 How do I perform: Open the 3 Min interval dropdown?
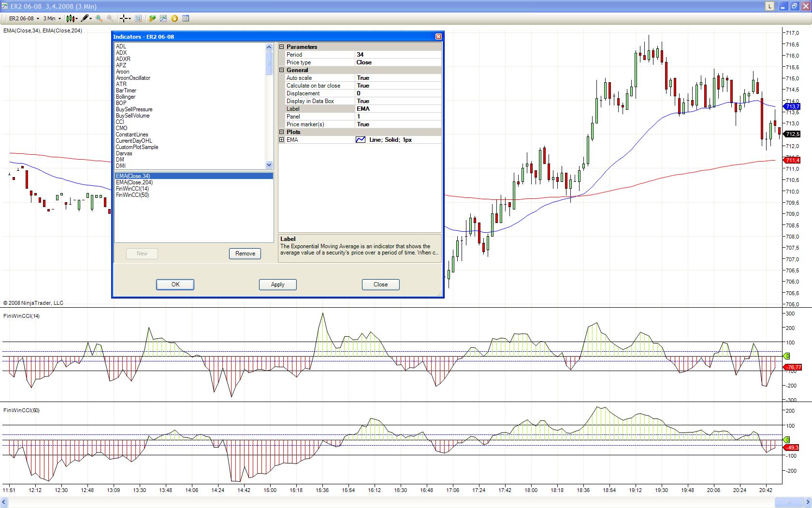click(52, 18)
